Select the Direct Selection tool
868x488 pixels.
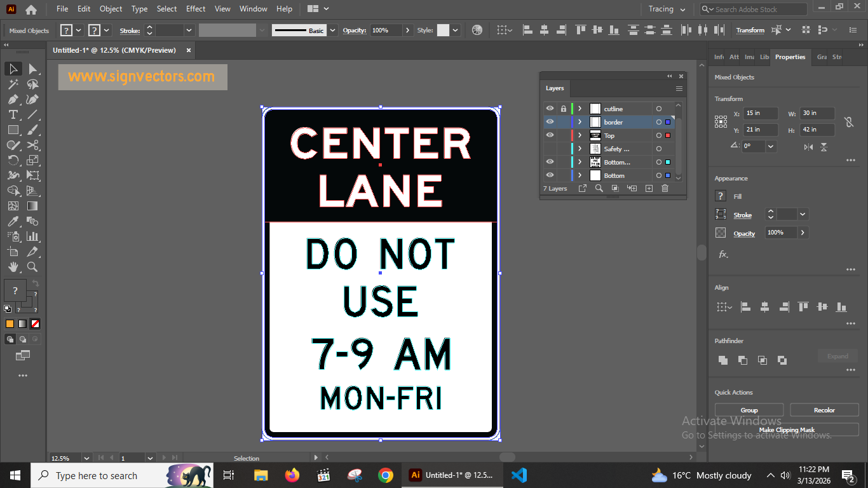click(x=32, y=69)
